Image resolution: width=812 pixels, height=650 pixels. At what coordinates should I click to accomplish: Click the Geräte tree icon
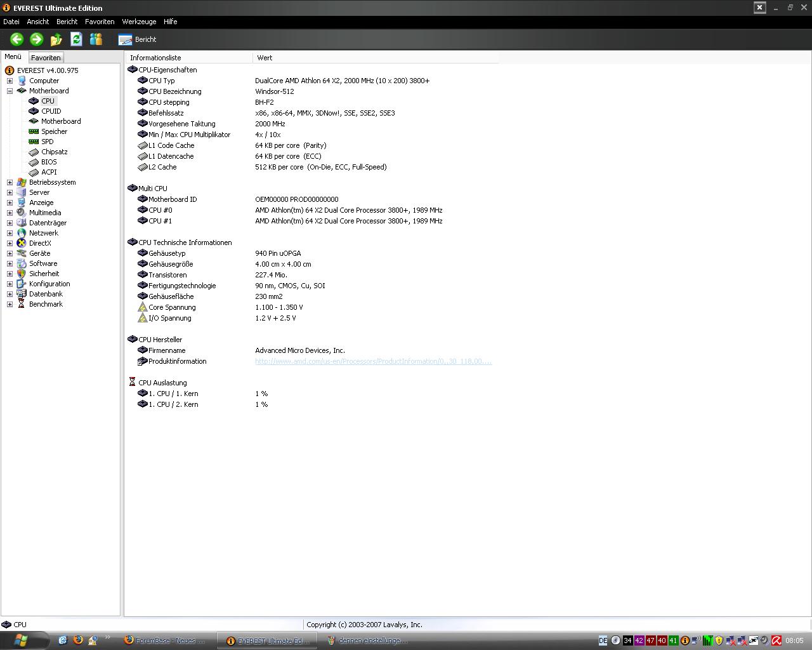point(22,253)
